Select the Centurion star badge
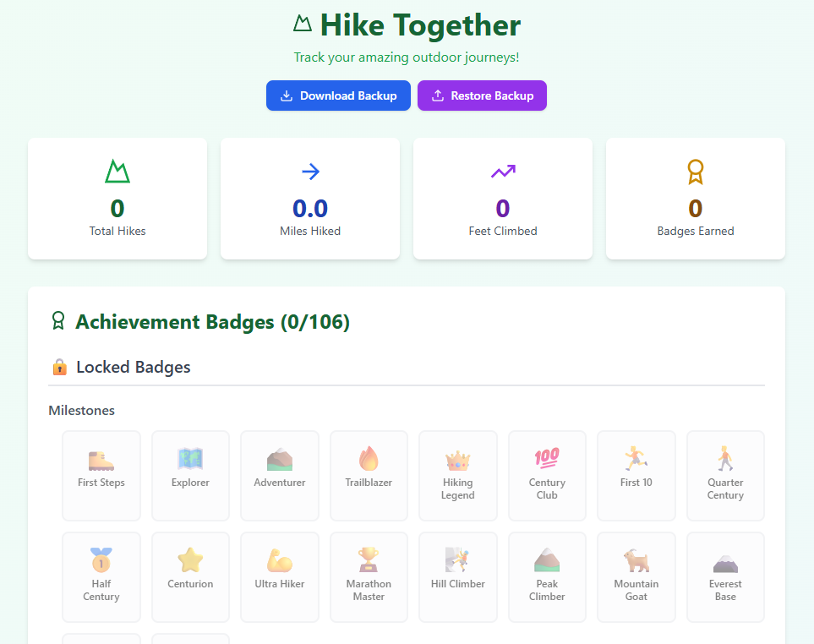 click(x=190, y=576)
